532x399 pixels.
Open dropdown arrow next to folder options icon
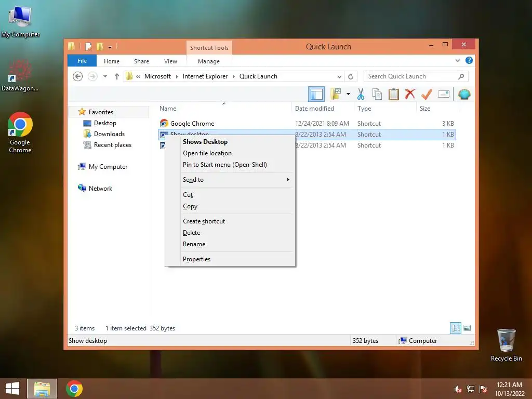(348, 94)
